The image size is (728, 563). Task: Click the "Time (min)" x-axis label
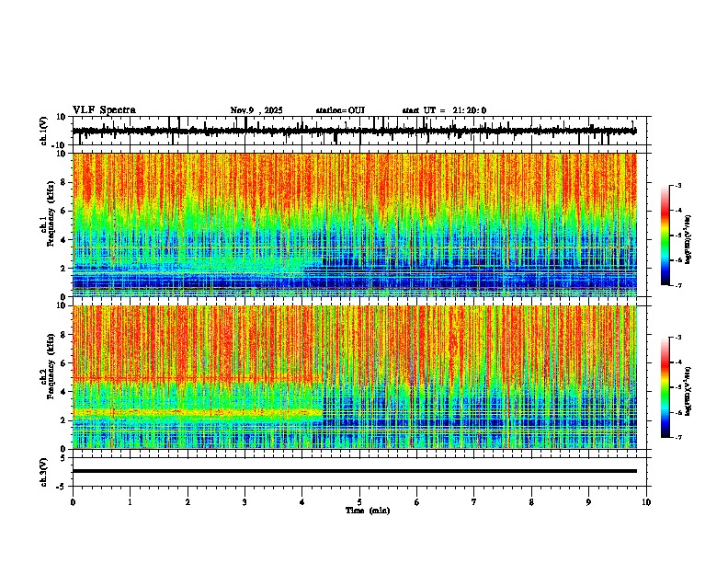click(368, 511)
